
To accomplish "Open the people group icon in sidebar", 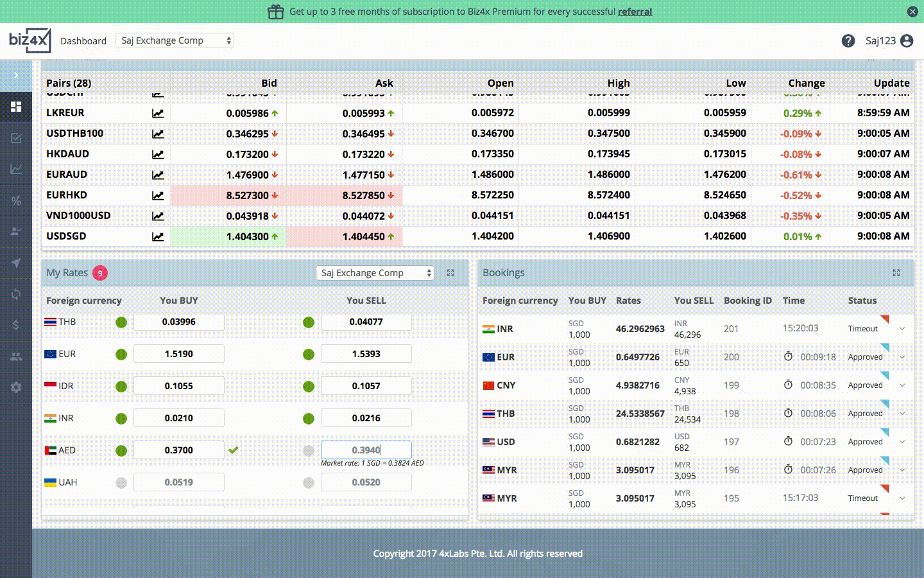I will tap(16, 356).
